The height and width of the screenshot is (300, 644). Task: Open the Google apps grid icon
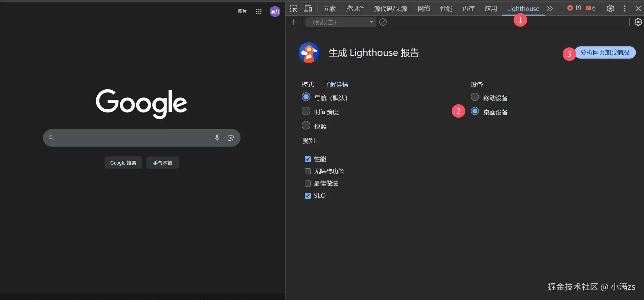pos(259,12)
